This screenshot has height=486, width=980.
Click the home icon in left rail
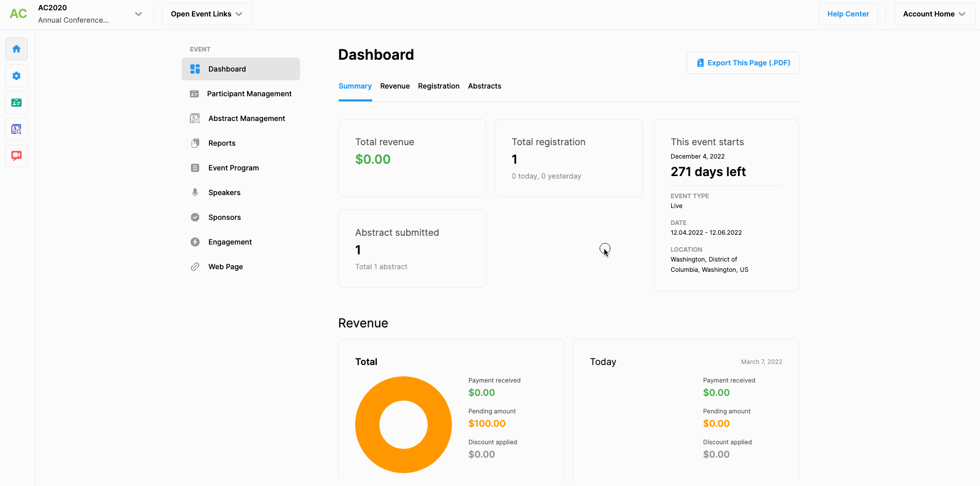[x=16, y=49]
